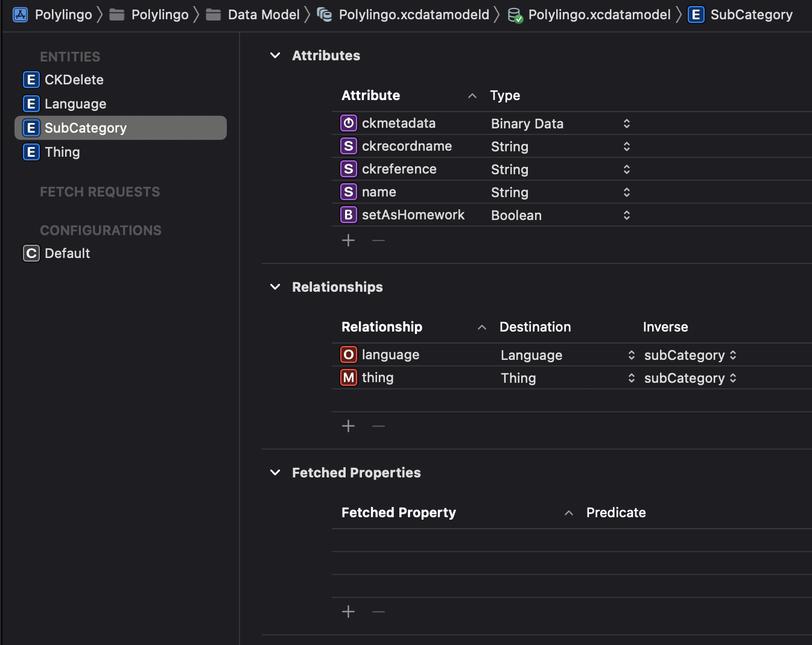Click the string icon beside ckrecordname
Image resolution: width=812 pixels, height=645 pixels.
(x=349, y=146)
